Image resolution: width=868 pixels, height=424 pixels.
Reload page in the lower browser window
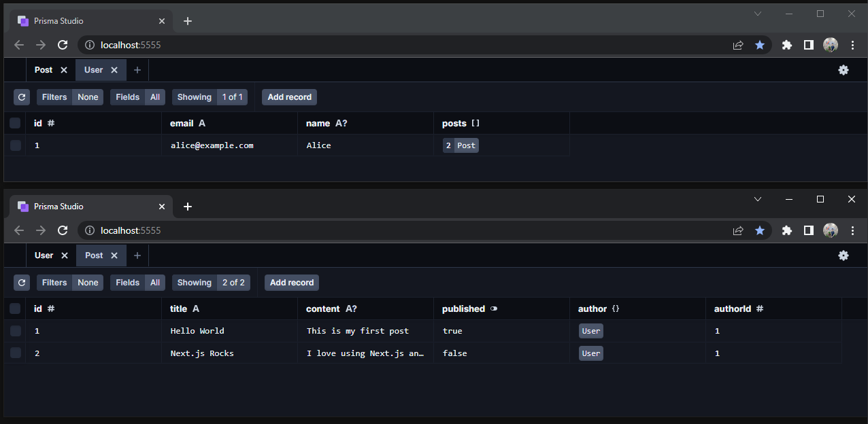coord(63,230)
